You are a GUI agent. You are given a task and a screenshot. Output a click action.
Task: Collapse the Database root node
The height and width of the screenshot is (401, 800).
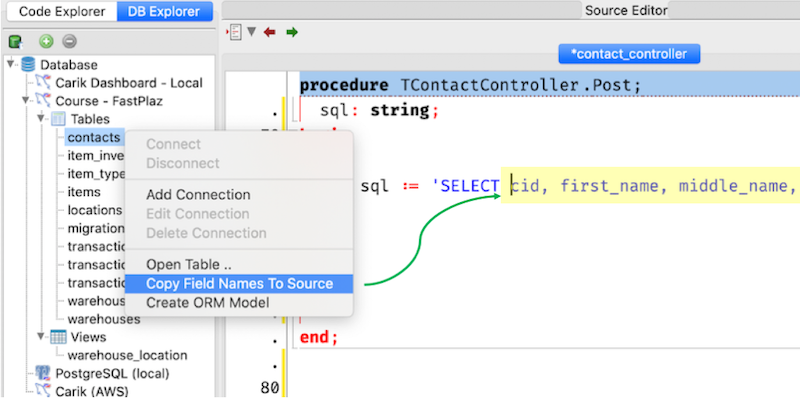[x=11, y=64]
